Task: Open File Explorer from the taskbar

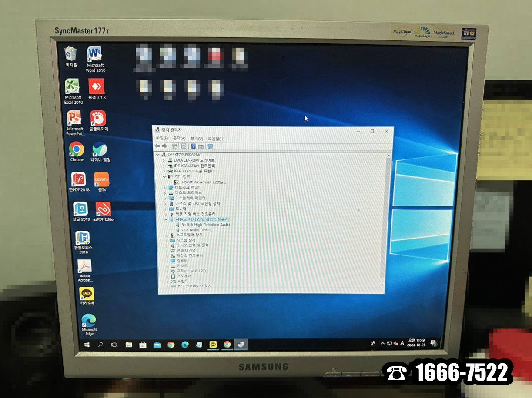Action: click(129, 345)
